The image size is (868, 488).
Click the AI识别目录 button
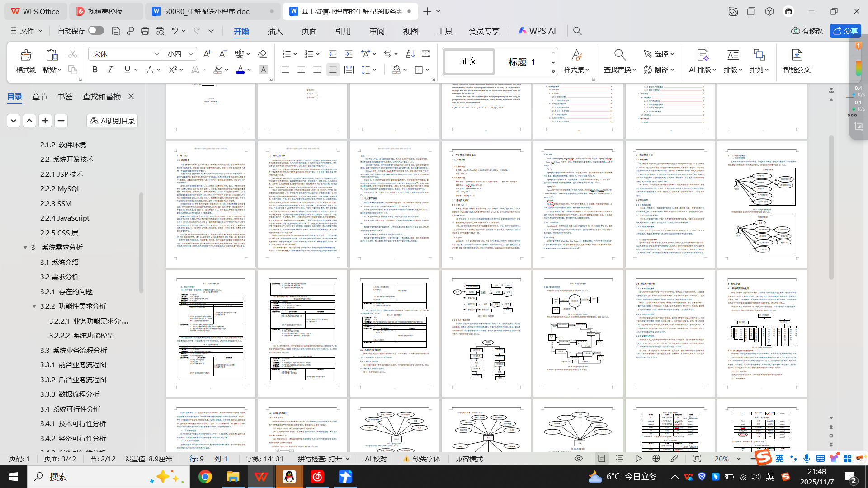112,121
